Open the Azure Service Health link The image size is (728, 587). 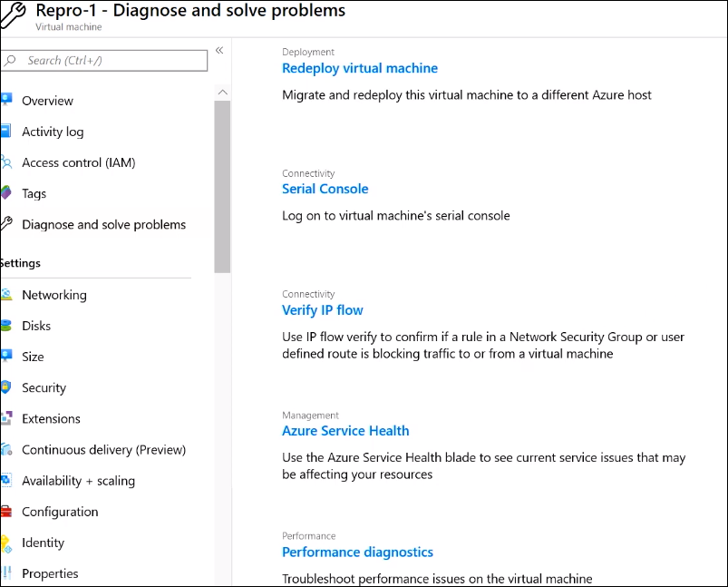click(x=345, y=431)
